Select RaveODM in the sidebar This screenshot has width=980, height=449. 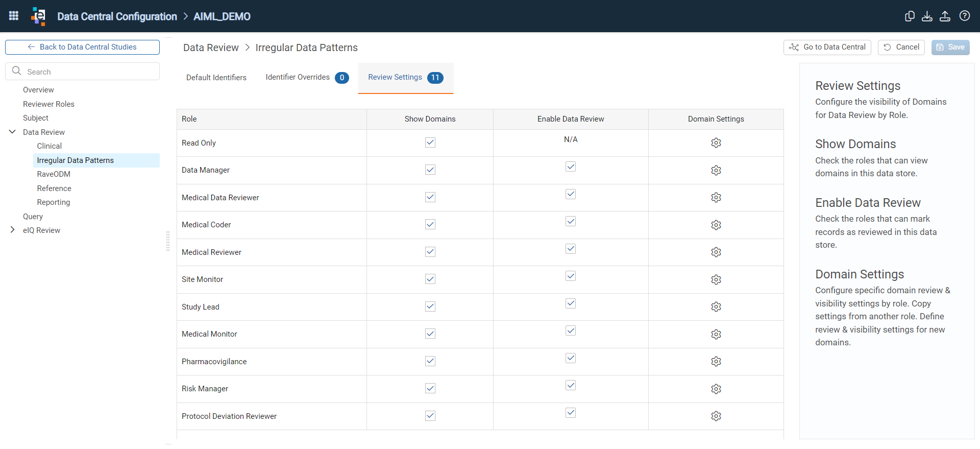[x=54, y=174]
